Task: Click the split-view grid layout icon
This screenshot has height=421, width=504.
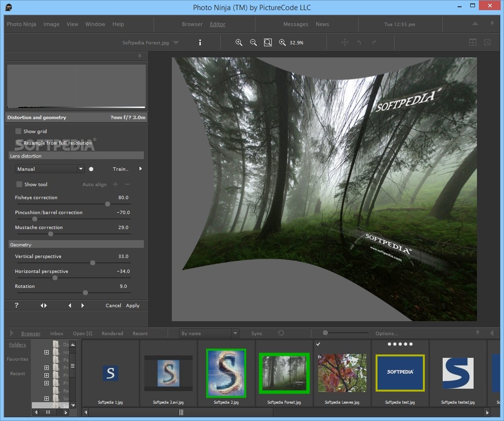Action: click(473, 42)
